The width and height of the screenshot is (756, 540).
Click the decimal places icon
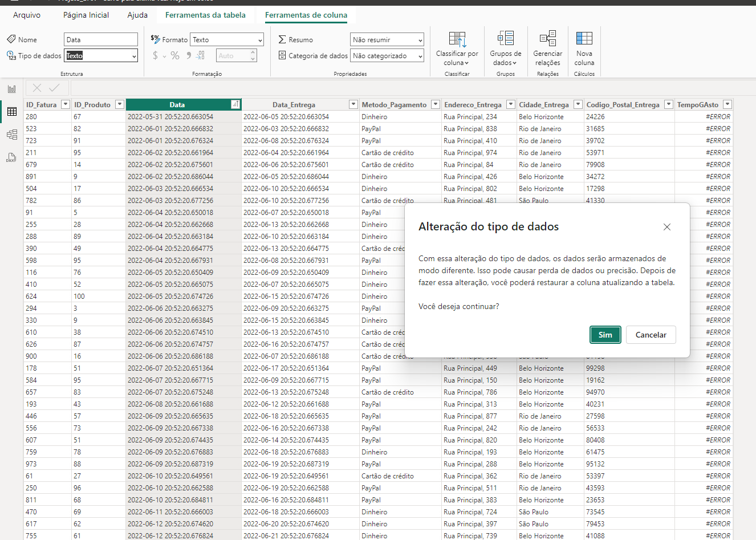tap(201, 55)
